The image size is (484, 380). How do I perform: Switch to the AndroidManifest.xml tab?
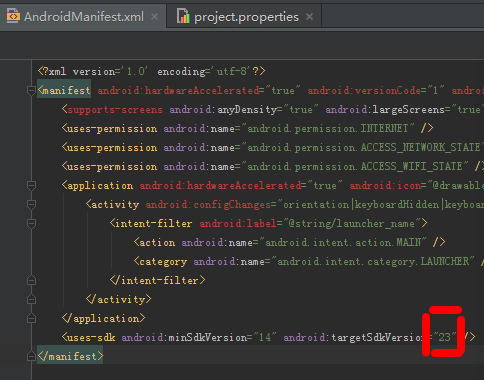84,16
